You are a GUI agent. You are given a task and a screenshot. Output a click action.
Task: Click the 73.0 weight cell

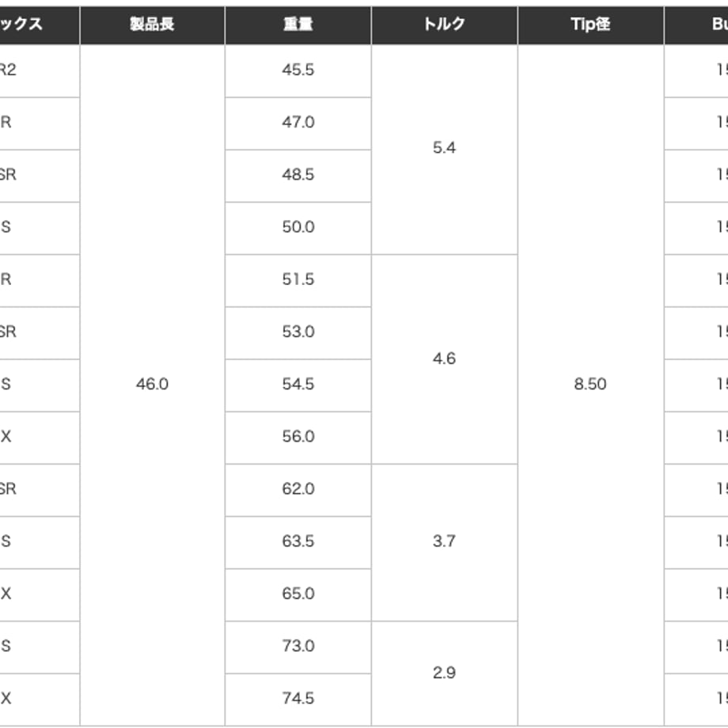coord(298,647)
